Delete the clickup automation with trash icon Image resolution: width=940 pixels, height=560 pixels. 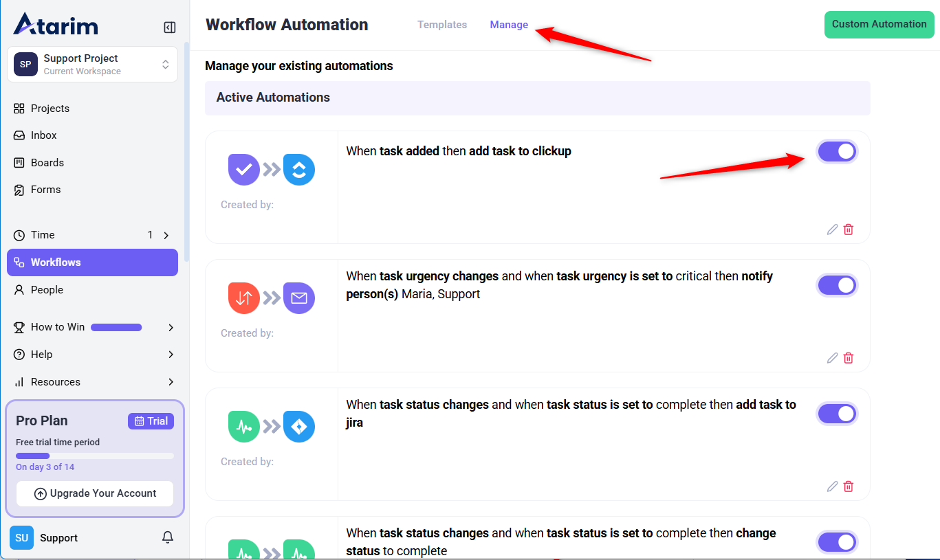(x=849, y=229)
